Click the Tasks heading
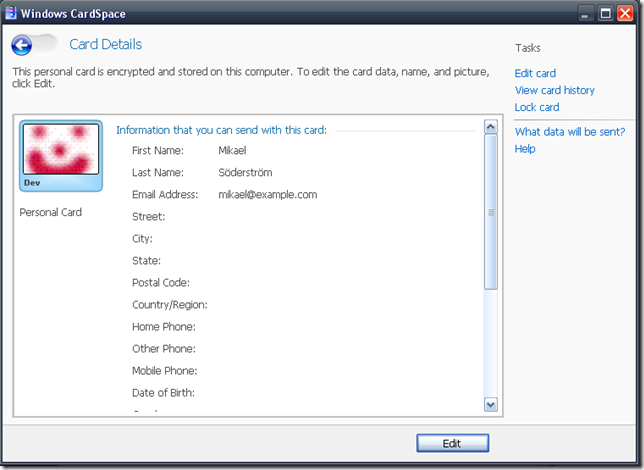This screenshot has width=644, height=470. (528, 48)
